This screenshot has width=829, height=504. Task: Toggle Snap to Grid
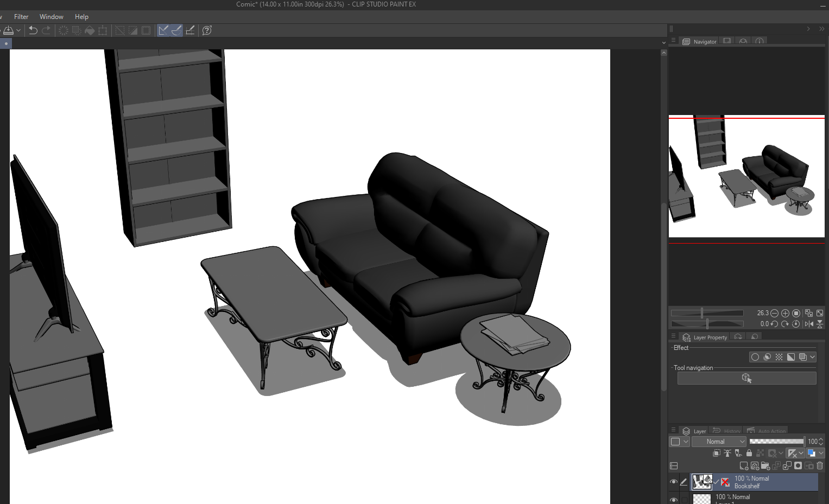pyautogui.click(x=190, y=30)
